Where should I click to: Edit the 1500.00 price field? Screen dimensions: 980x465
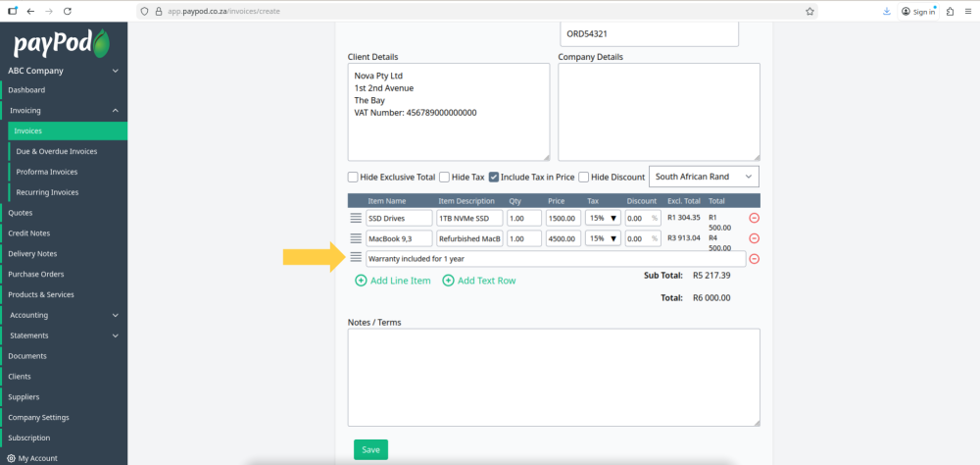[563, 219]
